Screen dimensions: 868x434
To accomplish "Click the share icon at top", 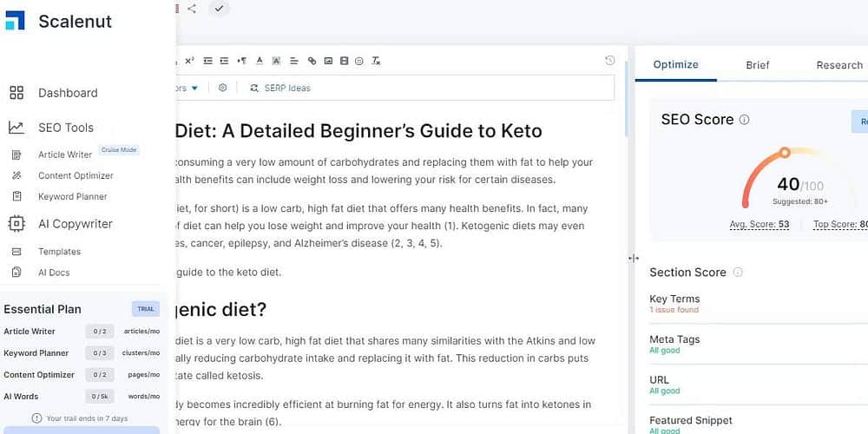I will pyautogui.click(x=192, y=9).
